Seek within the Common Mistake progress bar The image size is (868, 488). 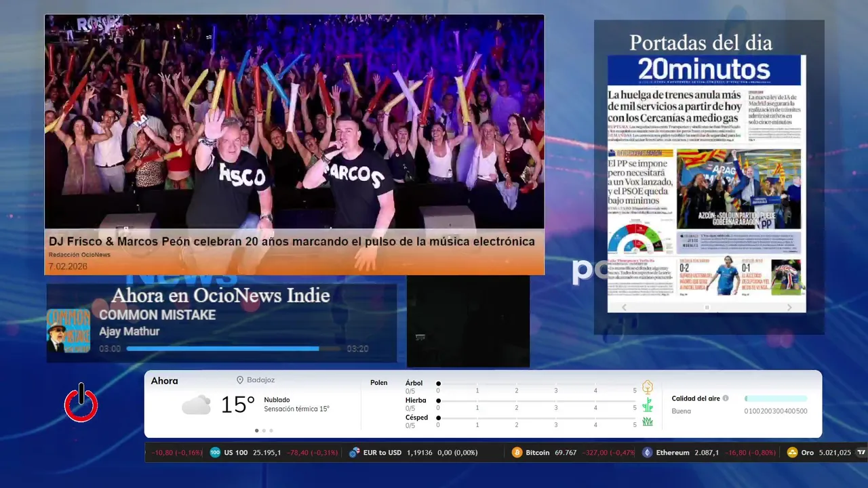(233, 348)
